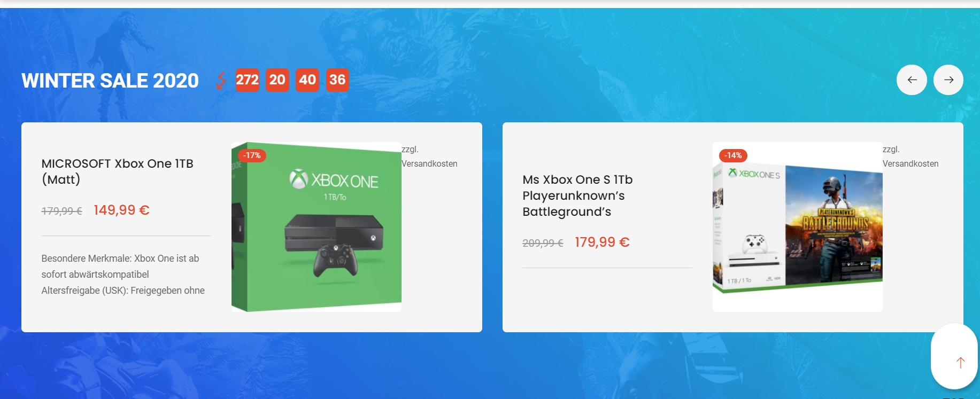Click the 179,99 € sale price on Battlegrounds bundle
Image resolution: width=980 pixels, height=399 pixels.
coord(602,242)
